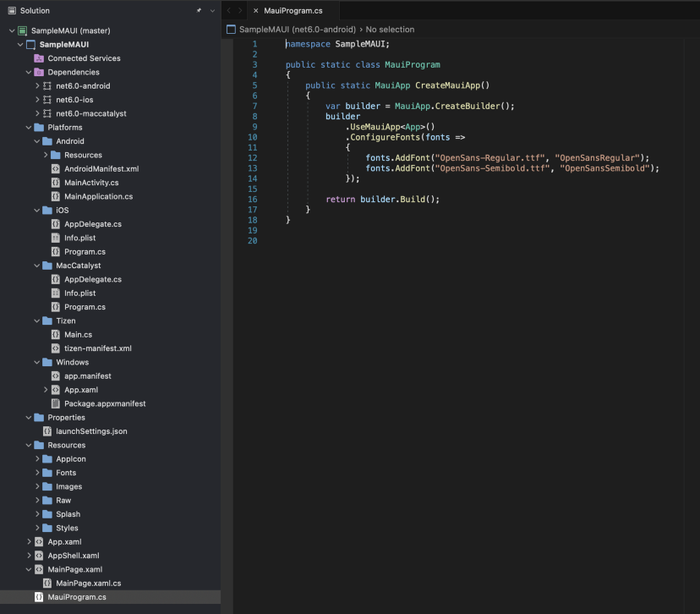Open Connected Services in the solution tree
The image size is (700, 614).
84,58
